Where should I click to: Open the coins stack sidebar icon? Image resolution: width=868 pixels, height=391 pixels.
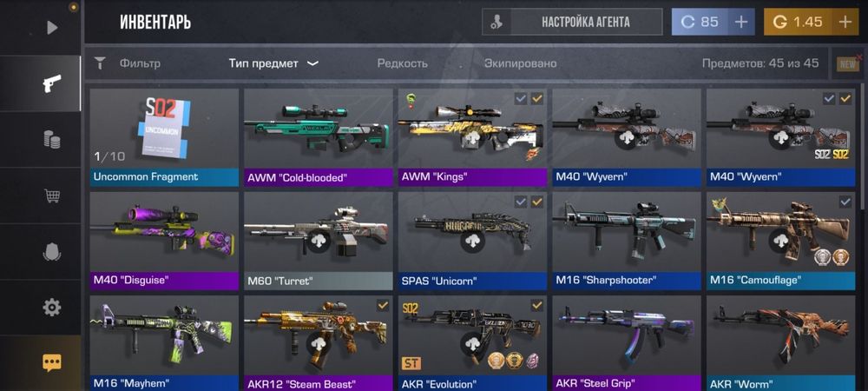coord(52,140)
